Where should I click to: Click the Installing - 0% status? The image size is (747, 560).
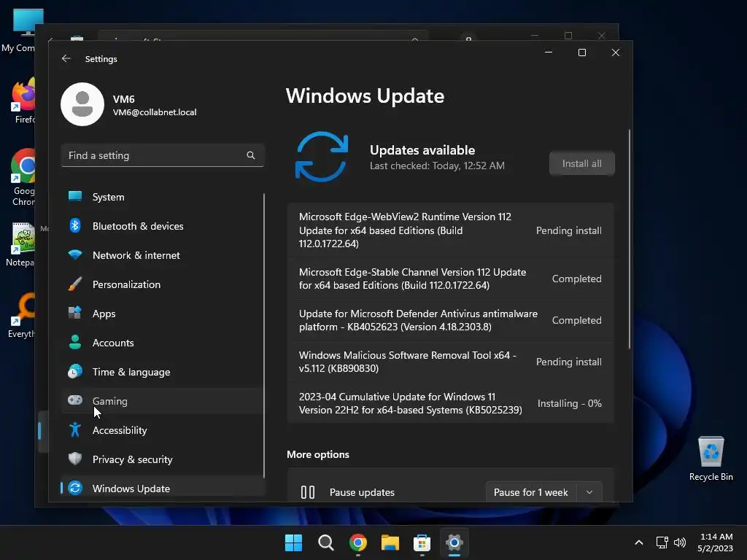(x=569, y=403)
